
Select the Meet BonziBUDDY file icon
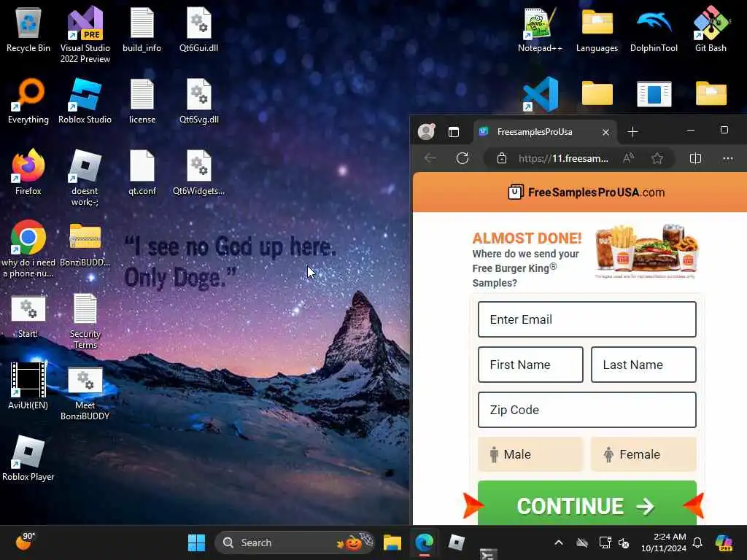[x=85, y=392]
